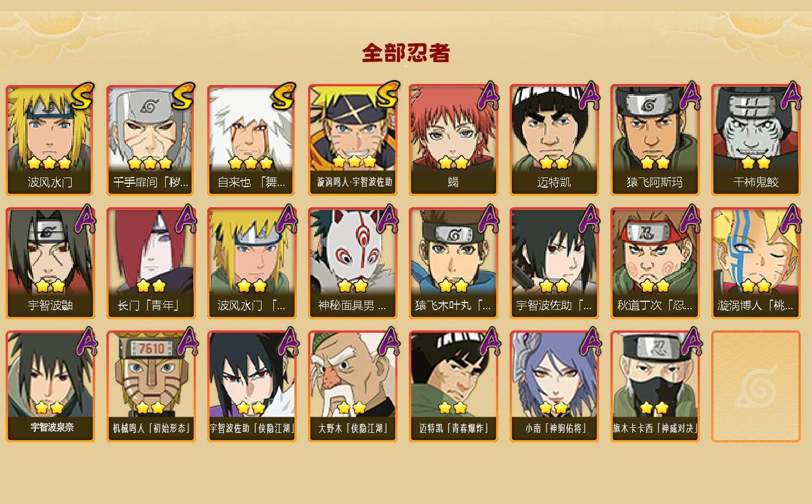The height and width of the screenshot is (504, 812).
Task: Open the 长门「青年」 ninja card
Action: [151, 263]
